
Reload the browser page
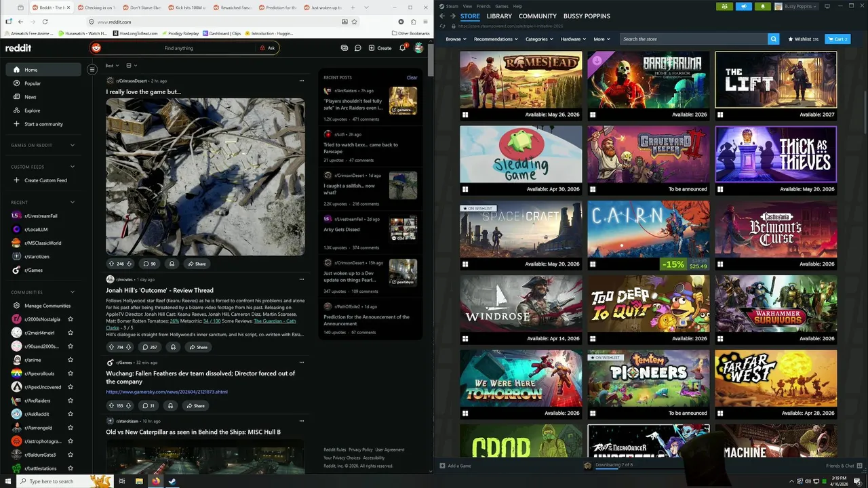pyautogui.click(x=45, y=22)
